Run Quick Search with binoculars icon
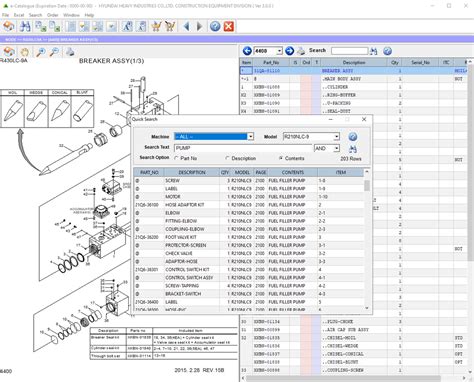 (x=353, y=148)
